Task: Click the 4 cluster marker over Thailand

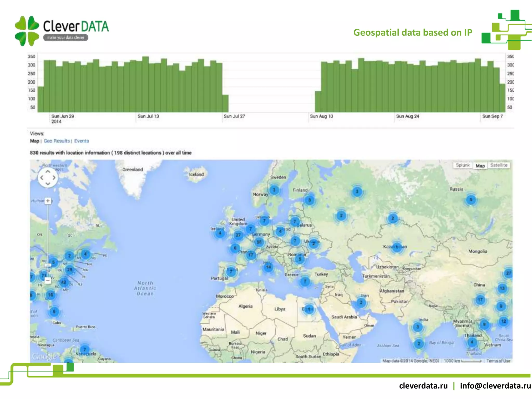Action: (472, 342)
